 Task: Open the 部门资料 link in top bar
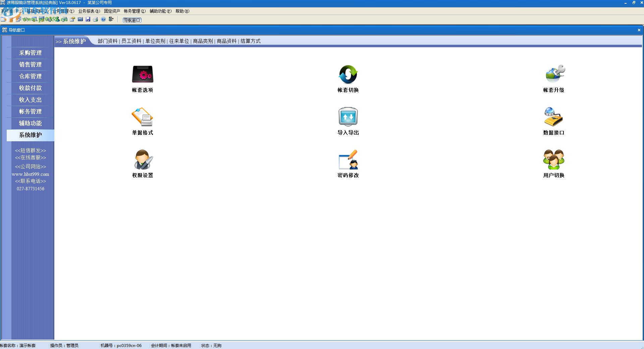pos(108,41)
